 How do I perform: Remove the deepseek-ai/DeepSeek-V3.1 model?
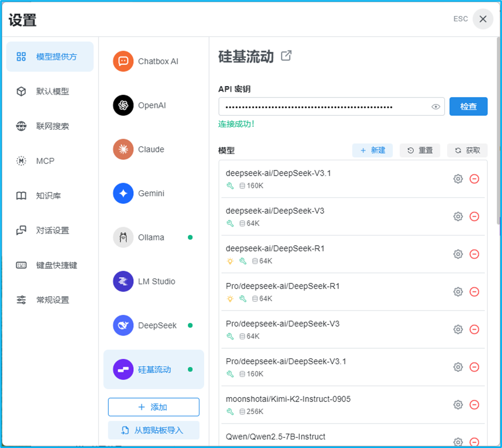click(x=474, y=179)
